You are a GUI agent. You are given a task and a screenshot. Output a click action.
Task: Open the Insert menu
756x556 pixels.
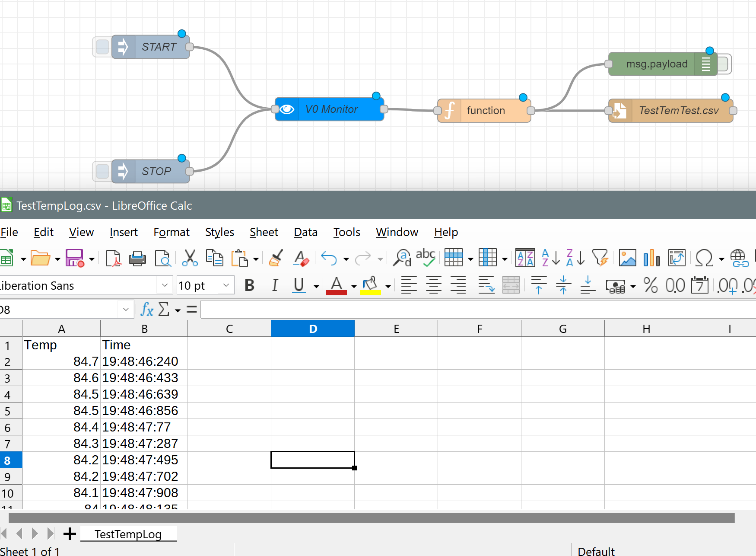(x=124, y=232)
